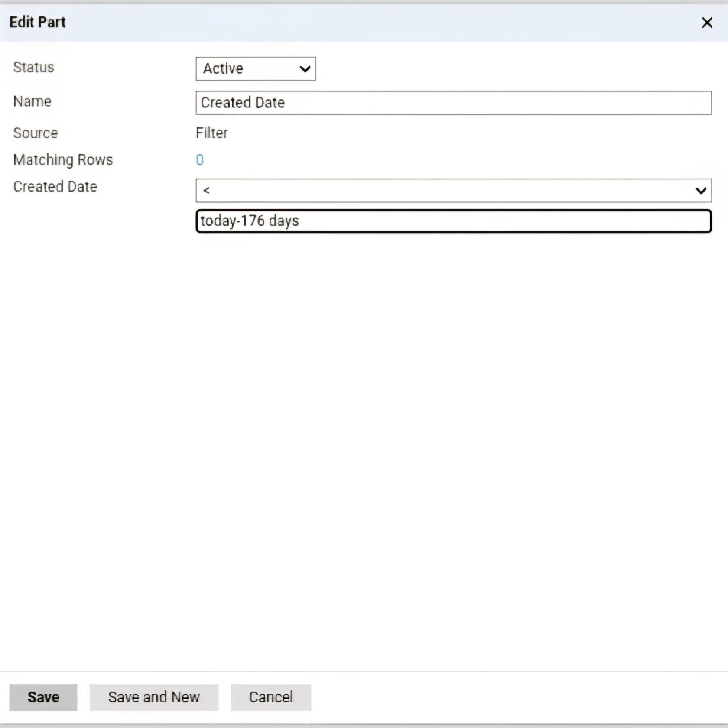
Task: Select the Name field containing Created Date
Action: coord(453,103)
